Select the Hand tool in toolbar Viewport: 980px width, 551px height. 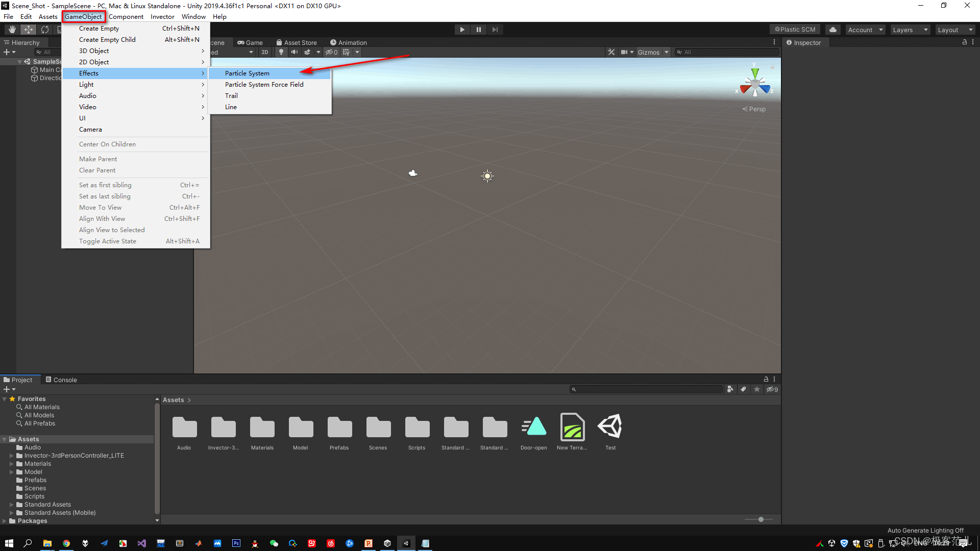pos(12,30)
